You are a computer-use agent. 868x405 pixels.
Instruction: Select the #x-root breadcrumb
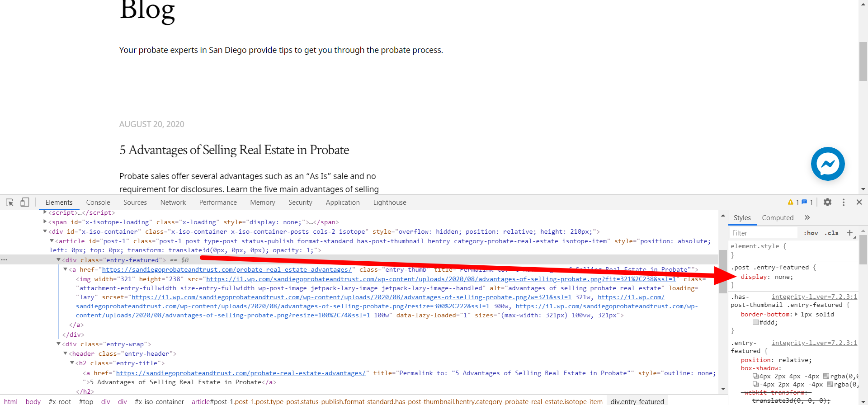[60, 401]
